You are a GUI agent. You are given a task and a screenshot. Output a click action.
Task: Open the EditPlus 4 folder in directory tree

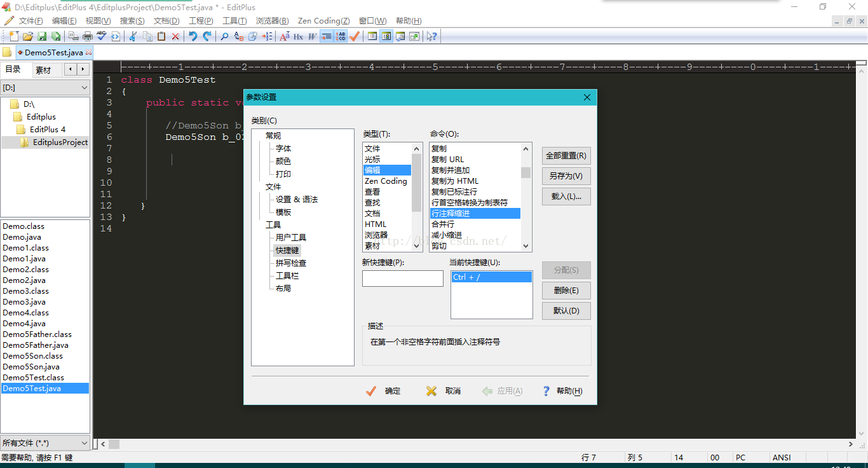[48, 129]
